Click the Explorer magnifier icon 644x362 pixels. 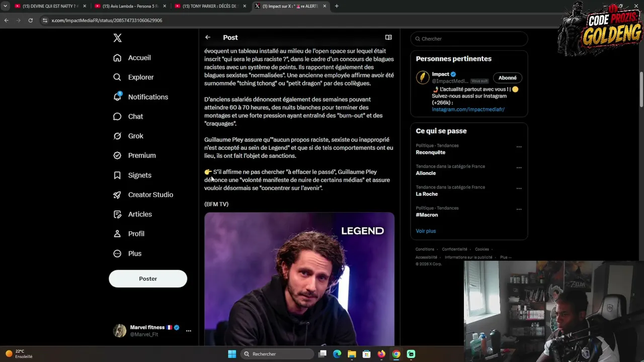pyautogui.click(x=117, y=77)
